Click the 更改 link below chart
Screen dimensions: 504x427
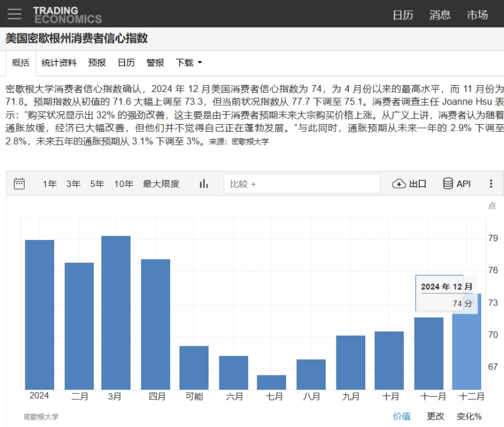435,416
